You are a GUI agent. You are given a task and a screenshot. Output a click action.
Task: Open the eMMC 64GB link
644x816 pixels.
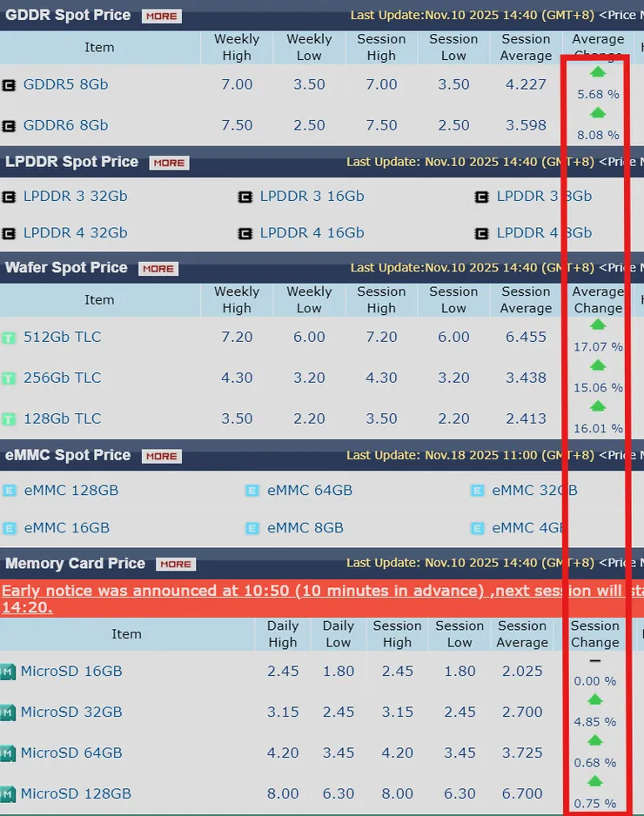[x=310, y=491]
